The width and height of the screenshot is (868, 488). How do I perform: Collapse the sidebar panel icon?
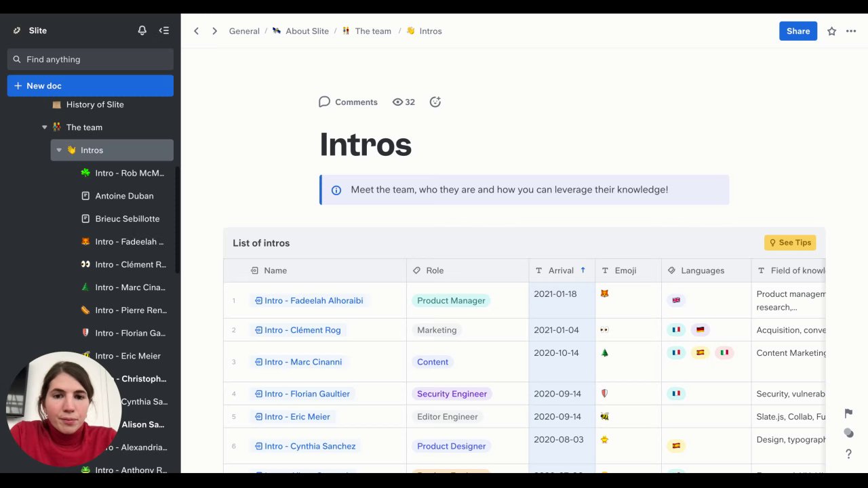pyautogui.click(x=164, y=30)
